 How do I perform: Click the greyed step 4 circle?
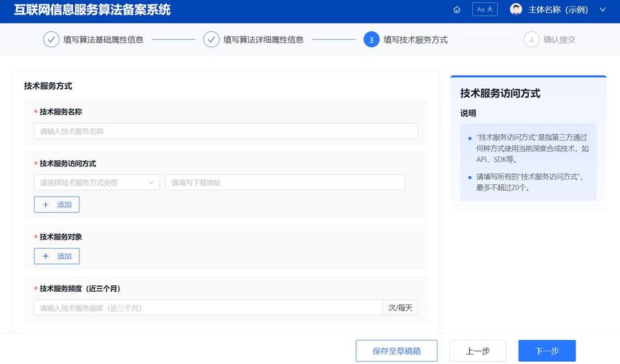coord(531,39)
